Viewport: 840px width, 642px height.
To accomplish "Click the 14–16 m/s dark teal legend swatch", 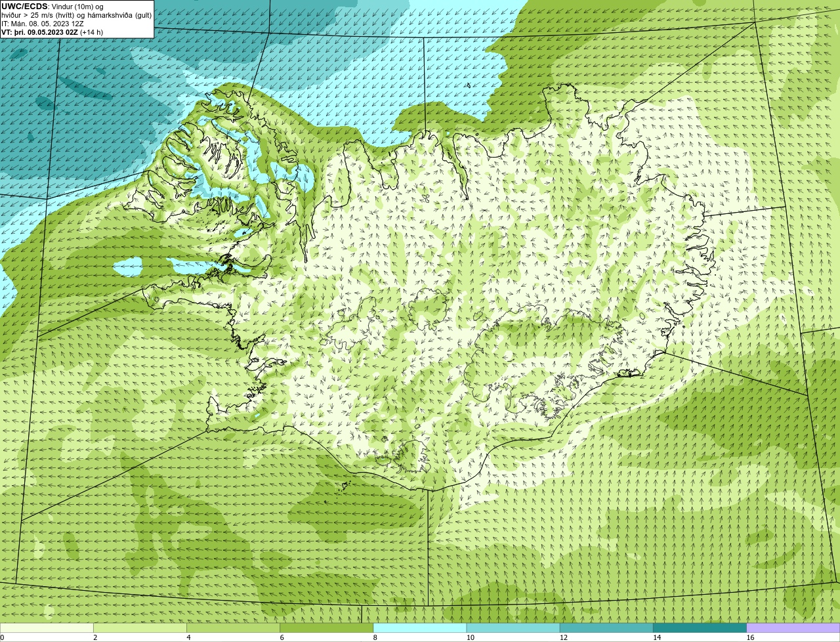I will (700, 628).
